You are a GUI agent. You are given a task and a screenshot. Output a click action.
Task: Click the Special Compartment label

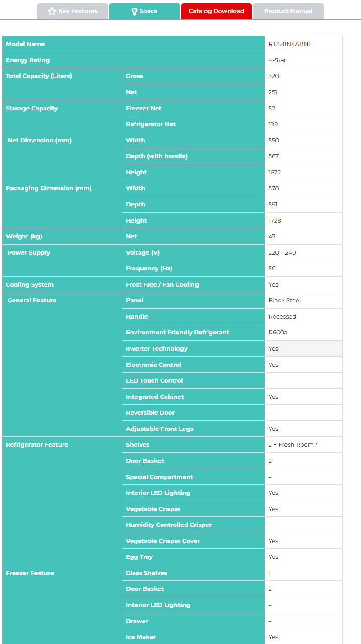(159, 477)
